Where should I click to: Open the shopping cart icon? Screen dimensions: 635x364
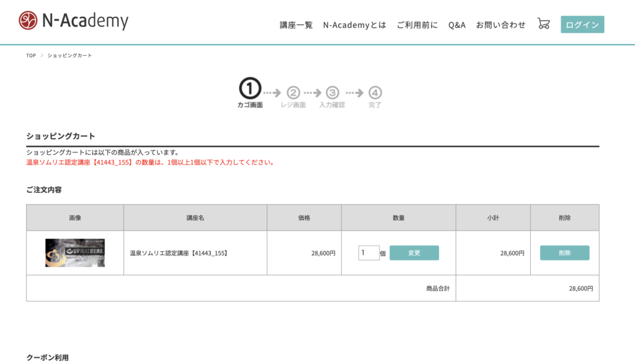click(x=543, y=24)
